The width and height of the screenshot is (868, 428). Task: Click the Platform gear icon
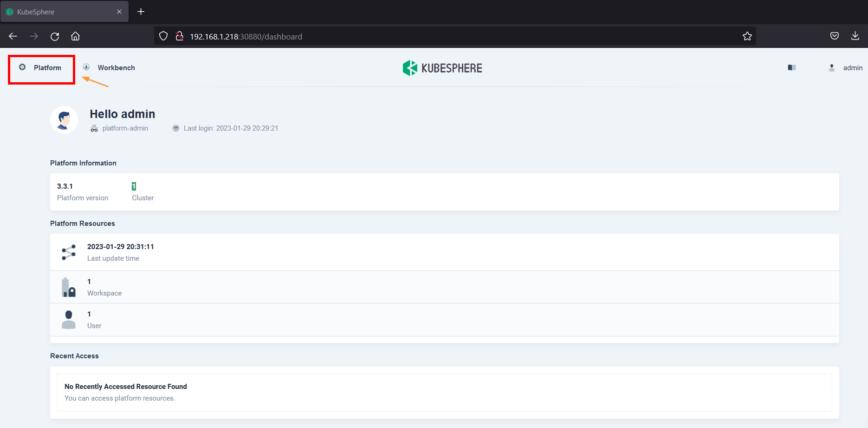[22, 67]
